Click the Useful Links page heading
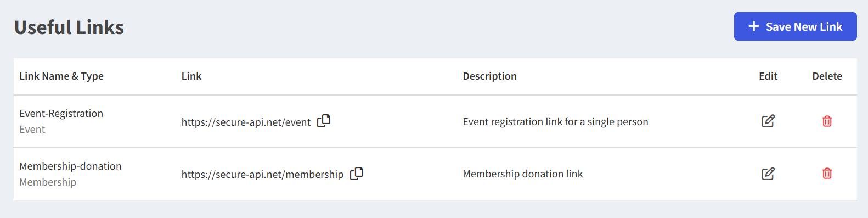This screenshot has height=218, width=868. 69,27
